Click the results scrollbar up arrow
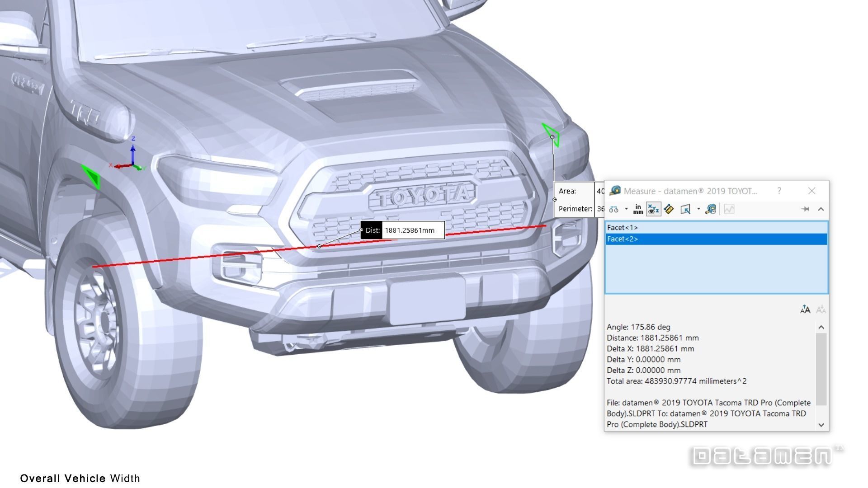 pyautogui.click(x=821, y=327)
